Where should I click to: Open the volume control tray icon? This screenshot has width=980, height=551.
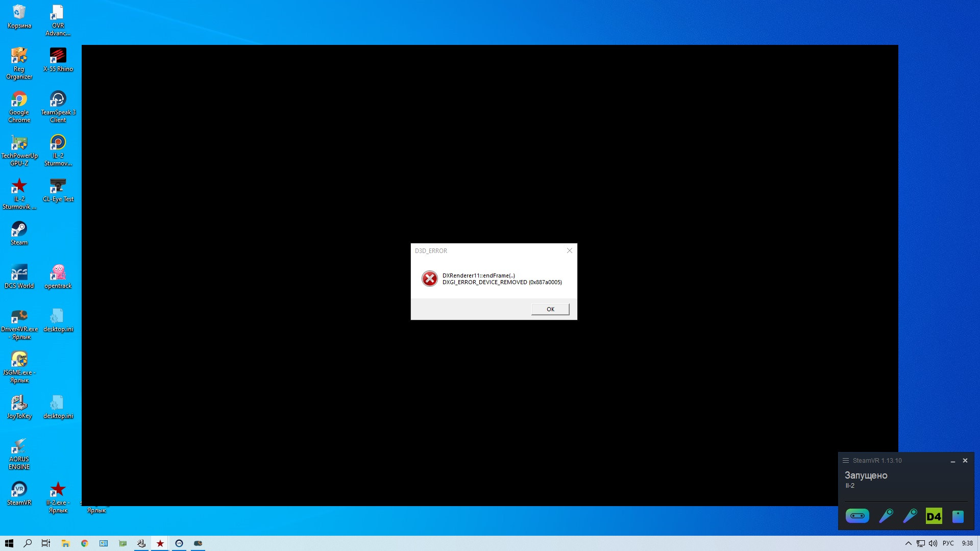pyautogui.click(x=933, y=543)
